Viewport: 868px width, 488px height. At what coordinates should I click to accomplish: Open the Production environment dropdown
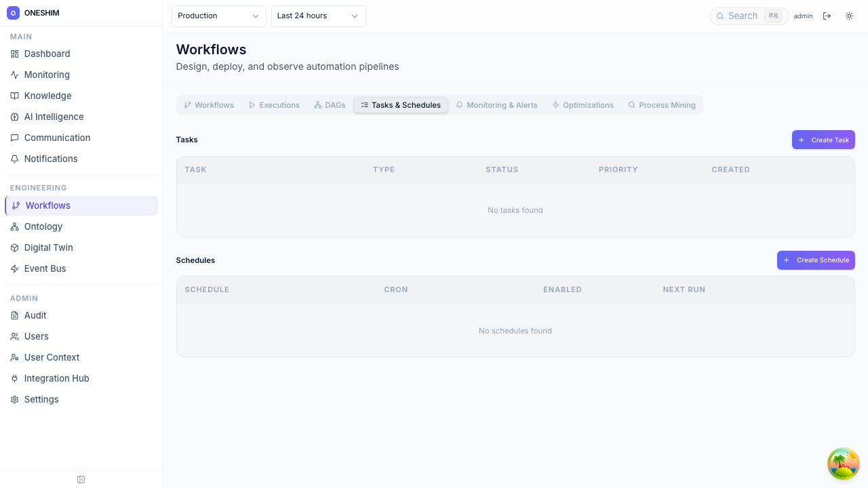click(218, 16)
